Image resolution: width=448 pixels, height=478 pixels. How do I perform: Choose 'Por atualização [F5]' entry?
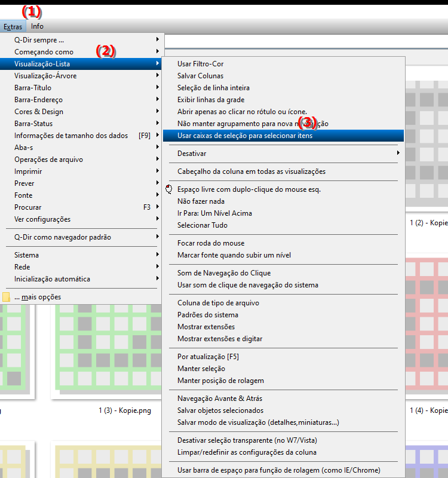click(x=283, y=357)
